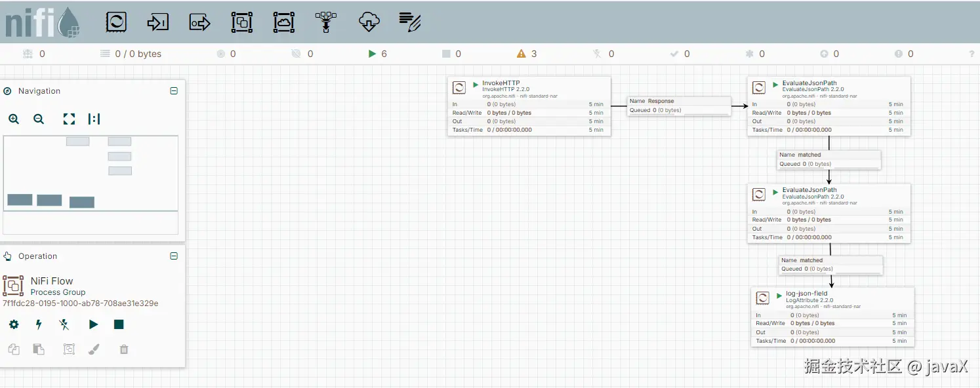Click the NiFi logo
The height and width of the screenshot is (388, 980).
[42, 22]
